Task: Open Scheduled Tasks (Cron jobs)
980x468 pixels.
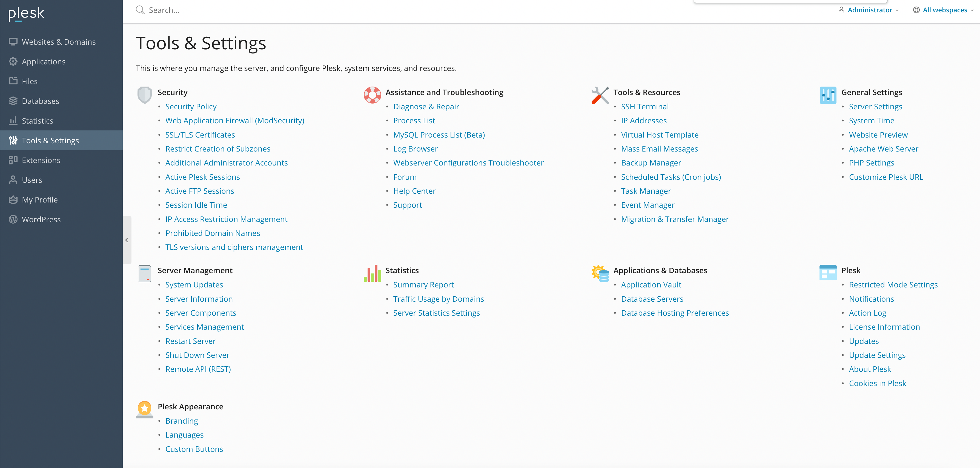Action: click(671, 177)
